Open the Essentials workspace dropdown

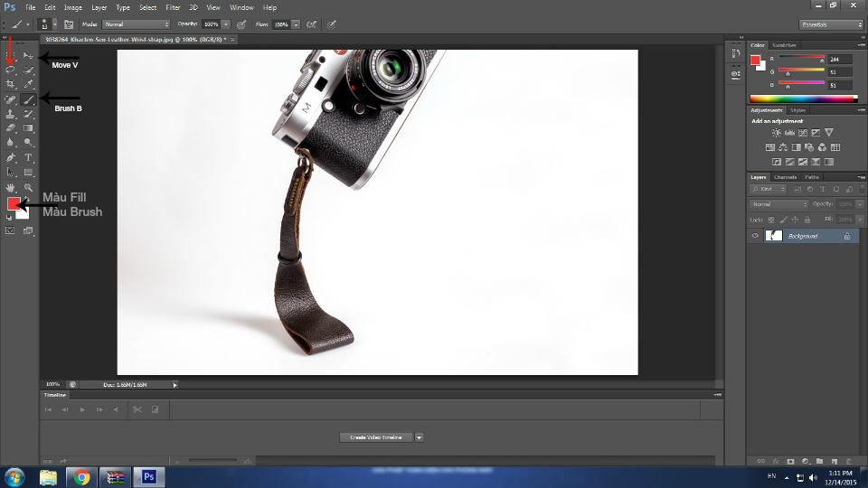831,25
